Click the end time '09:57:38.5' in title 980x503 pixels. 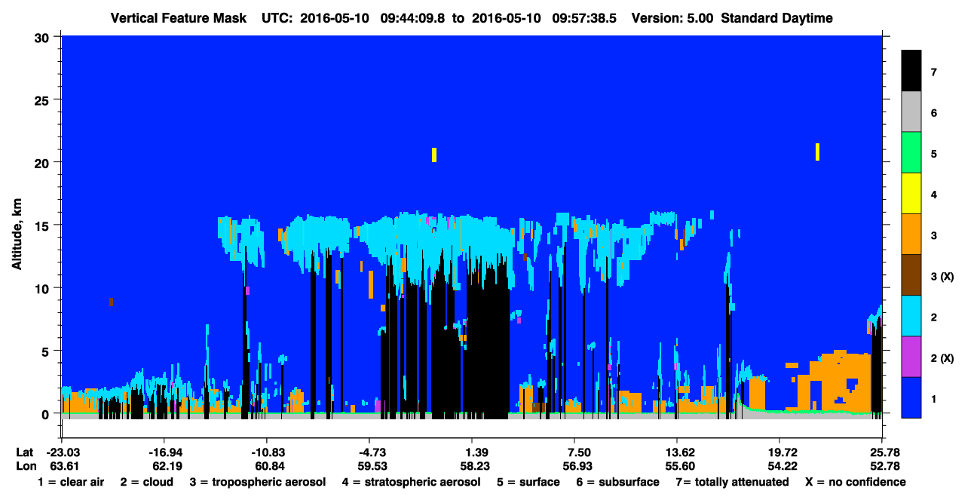coord(584,18)
